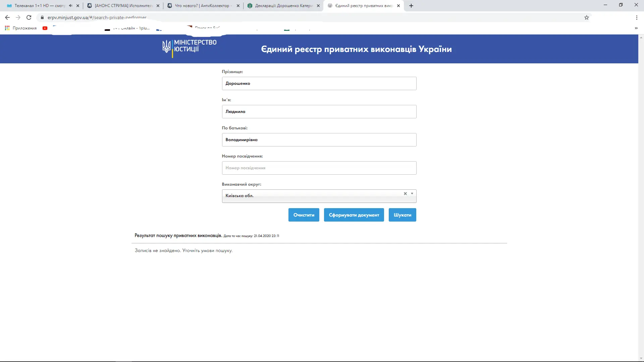Toggle the bookmark star for this page
This screenshot has height=362, width=644.
(x=587, y=17)
